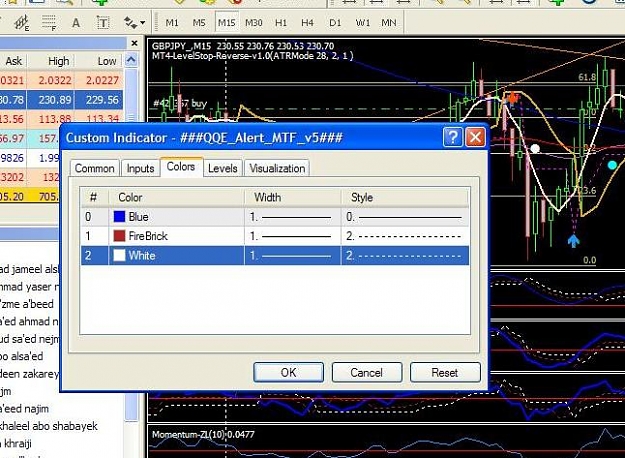Viewport: 625px width, 458px height.
Task: Click the Cancel button
Action: pos(366,372)
